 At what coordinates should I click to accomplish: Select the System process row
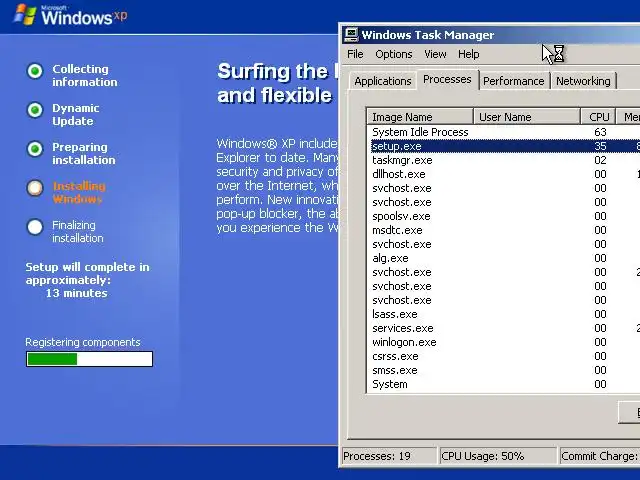pyautogui.click(x=504, y=384)
